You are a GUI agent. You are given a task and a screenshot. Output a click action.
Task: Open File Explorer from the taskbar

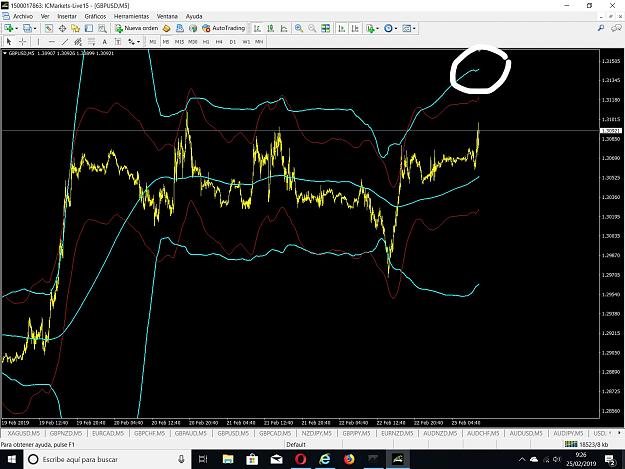228,459
